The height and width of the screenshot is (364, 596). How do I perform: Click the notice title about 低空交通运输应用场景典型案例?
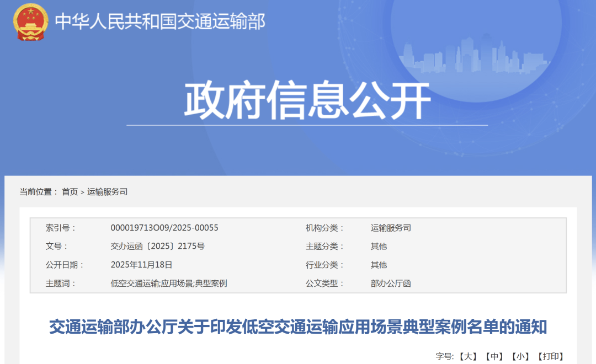pos(298,325)
